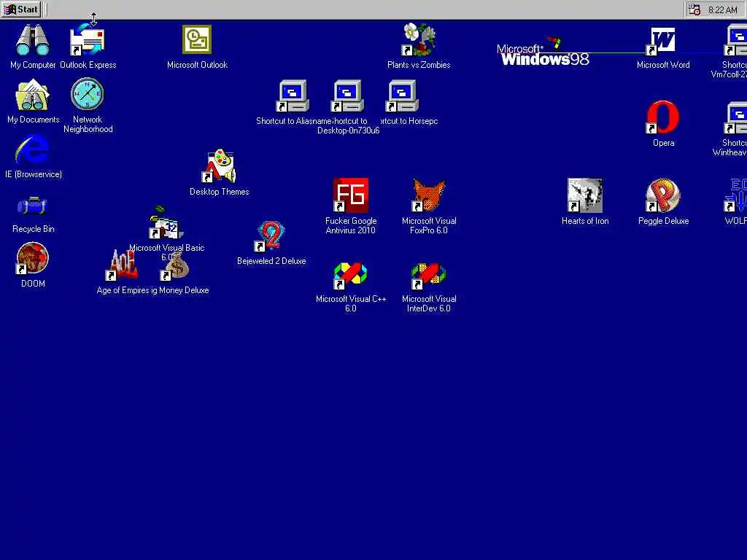Select the Microsoft Word shortcut icon
Screen dimensions: 747x560
pyautogui.click(x=662, y=41)
